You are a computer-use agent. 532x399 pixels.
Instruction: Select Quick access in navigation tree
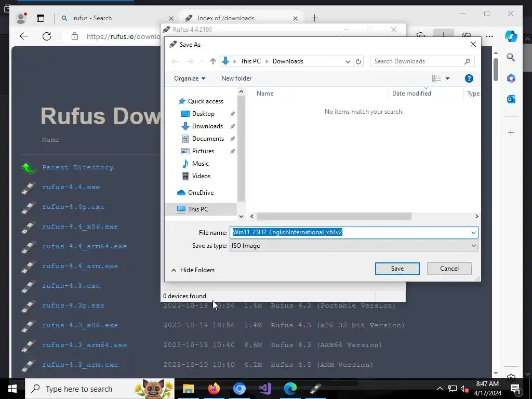pyautogui.click(x=205, y=101)
